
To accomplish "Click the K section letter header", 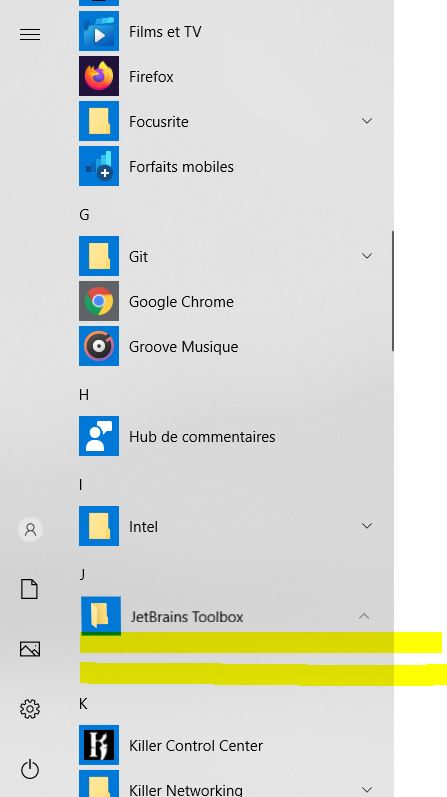I will pos(83,704).
